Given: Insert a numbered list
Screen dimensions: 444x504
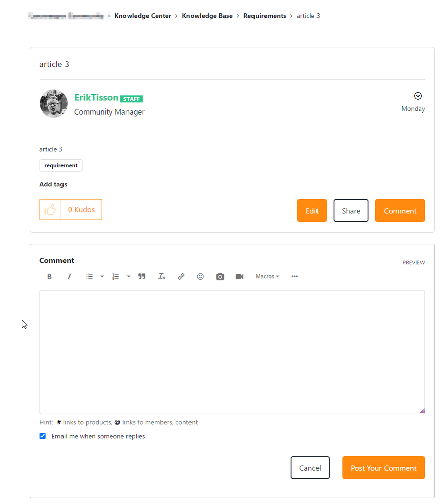Looking at the screenshot, I should point(116,277).
